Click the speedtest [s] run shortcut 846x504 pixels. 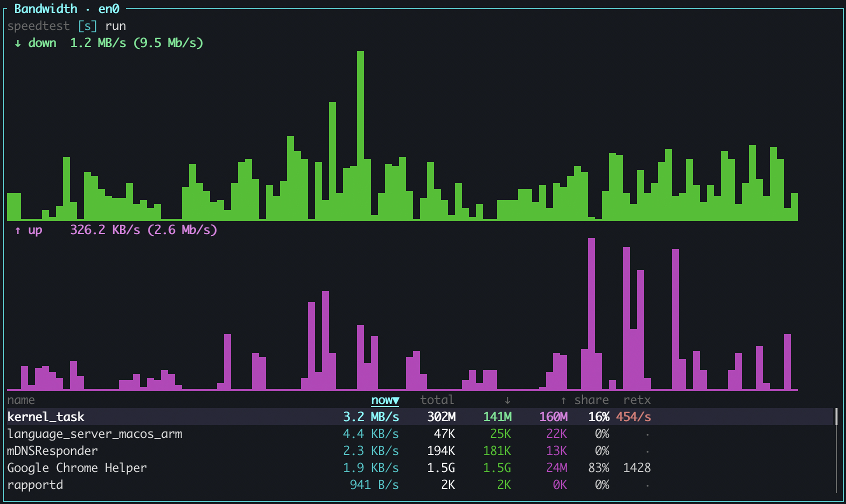click(x=66, y=26)
